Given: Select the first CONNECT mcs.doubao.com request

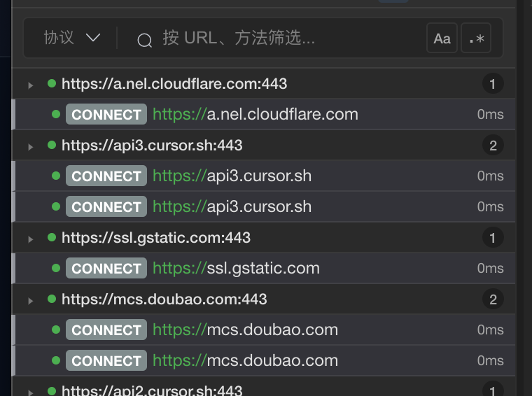Looking at the screenshot, I should [264, 330].
